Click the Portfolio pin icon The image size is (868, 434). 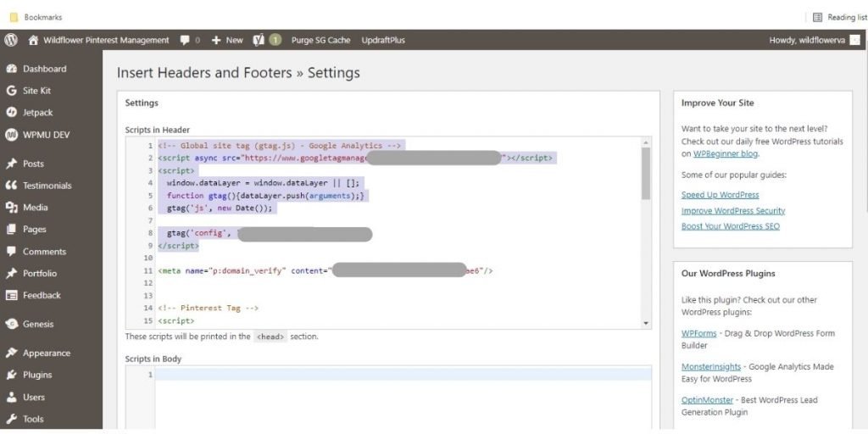pos(11,274)
